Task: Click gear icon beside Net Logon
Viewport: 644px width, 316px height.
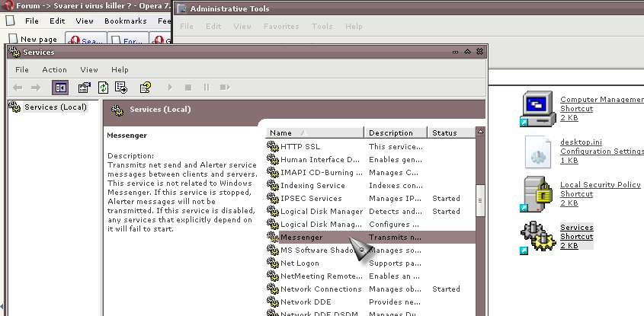Action: coord(273,263)
